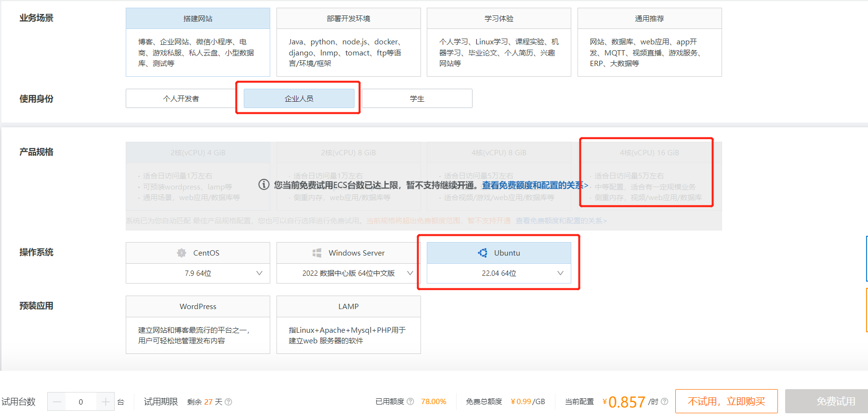Screen dimensions: 868x420
Task: Click the help icon next to 已用额度
Action: pos(410,401)
